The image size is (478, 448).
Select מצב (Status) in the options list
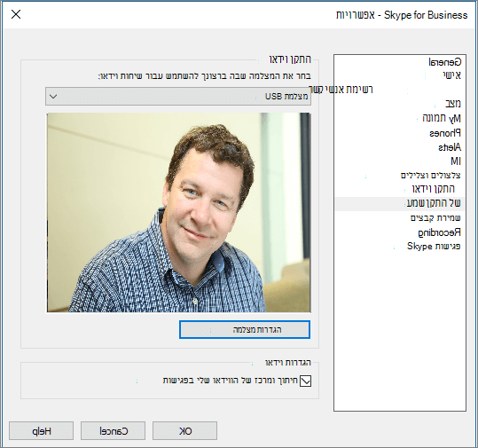click(453, 104)
